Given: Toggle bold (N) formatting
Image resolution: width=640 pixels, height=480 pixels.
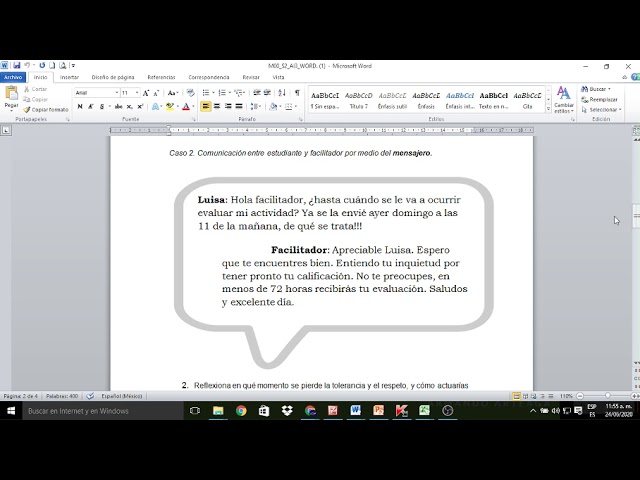Looking at the screenshot, I should 80,107.
